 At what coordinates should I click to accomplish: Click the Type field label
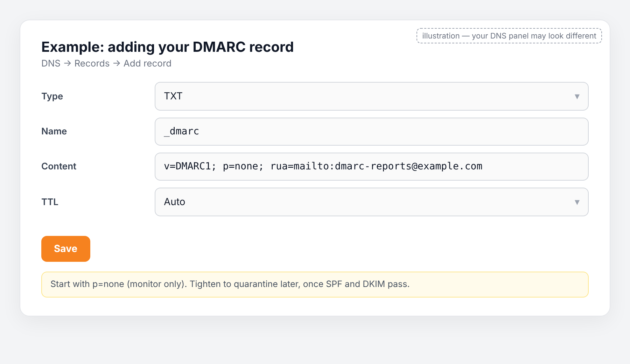pyautogui.click(x=52, y=96)
